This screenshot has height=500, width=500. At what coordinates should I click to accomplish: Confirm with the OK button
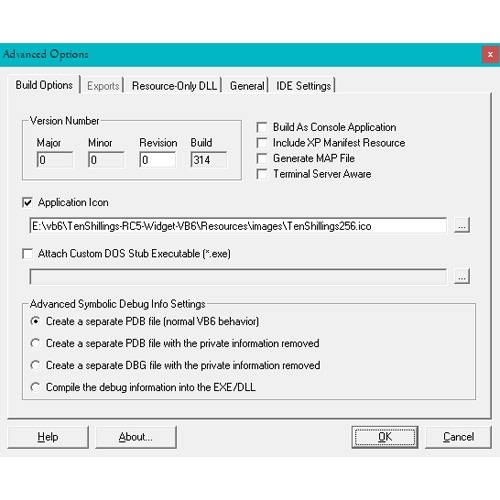[385, 437]
